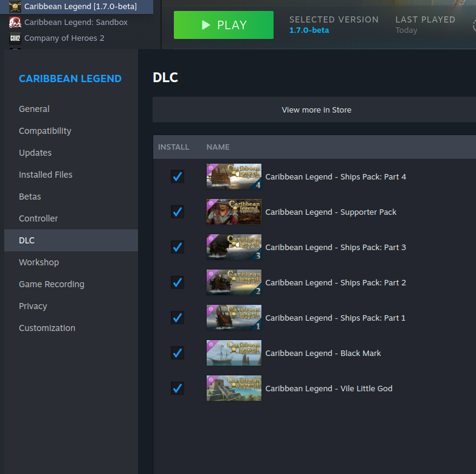476x474 pixels.
Task: Click the NAME column header
Action: point(218,147)
